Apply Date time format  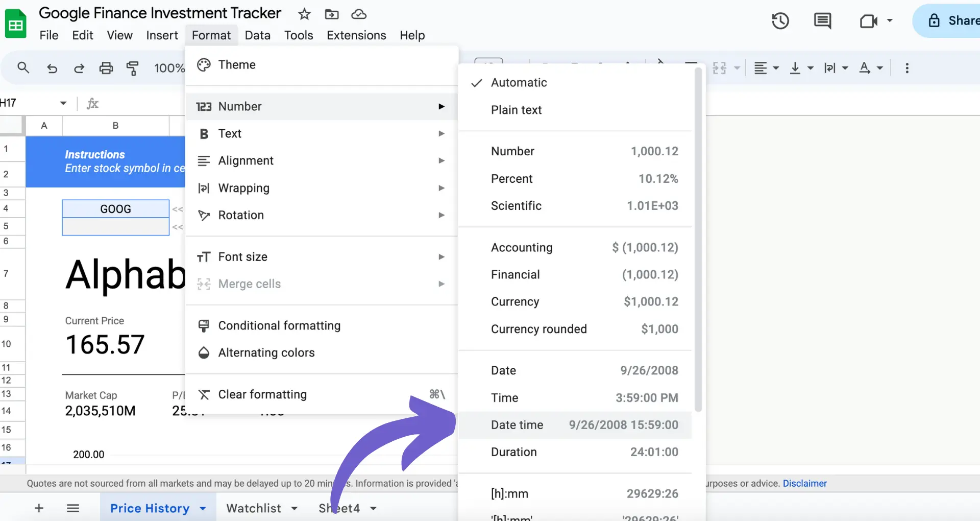[x=575, y=425]
